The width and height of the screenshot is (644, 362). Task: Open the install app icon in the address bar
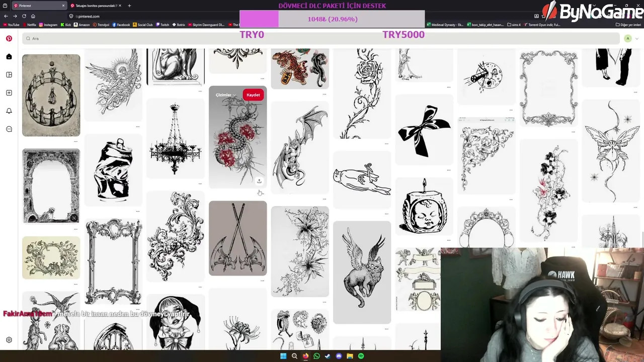click(x=536, y=16)
